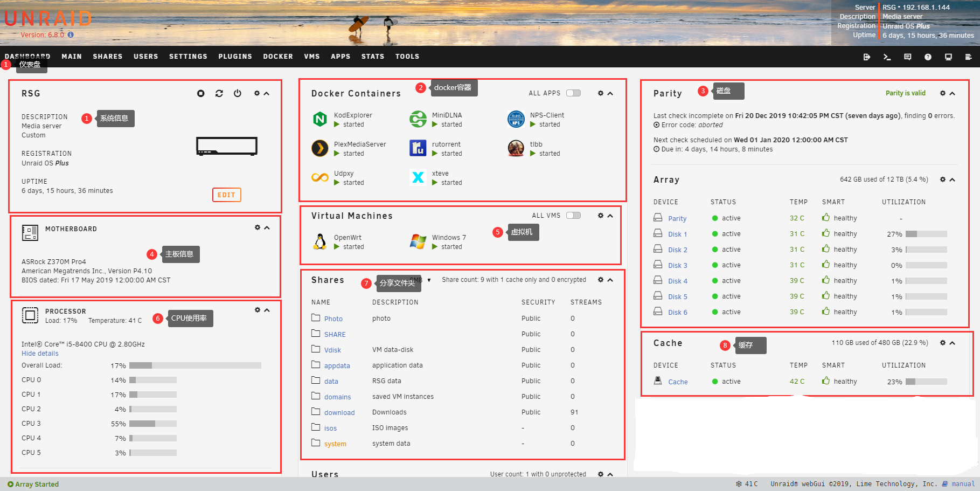Click the Hide details link

pyautogui.click(x=40, y=354)
